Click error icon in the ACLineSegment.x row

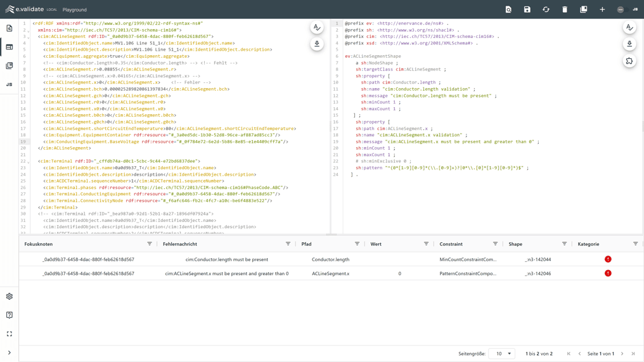[x=608, y=273]
